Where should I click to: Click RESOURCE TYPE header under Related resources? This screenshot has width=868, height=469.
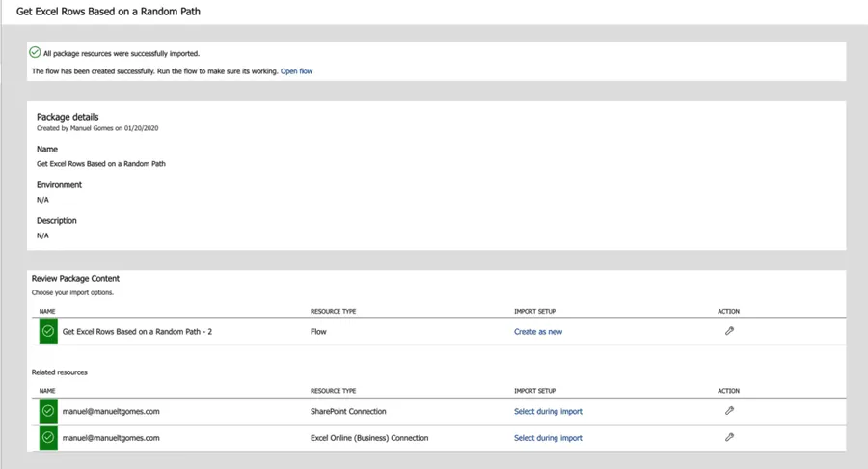pyautogui.click(x=333, y=391)
